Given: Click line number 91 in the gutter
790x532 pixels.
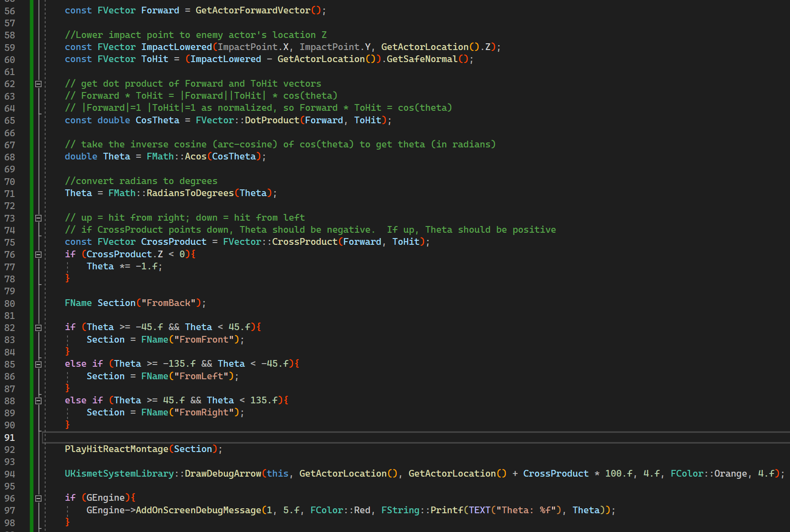Looking at the screenshot, I should pyautogui.click(x=10, y=437).
